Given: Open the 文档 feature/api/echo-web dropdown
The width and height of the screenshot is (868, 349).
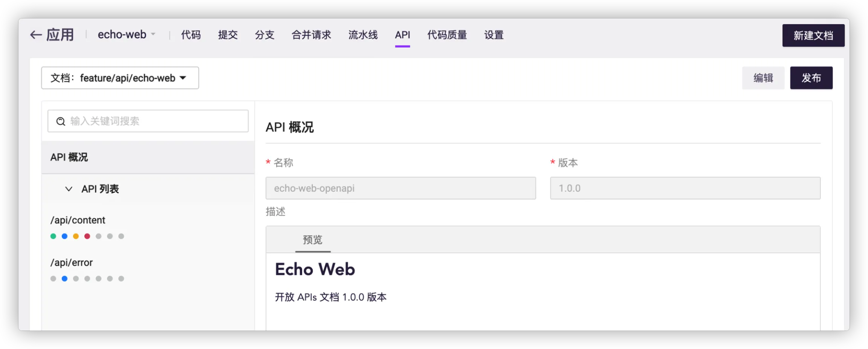Looking at the screenshot, I should (120, 78).
